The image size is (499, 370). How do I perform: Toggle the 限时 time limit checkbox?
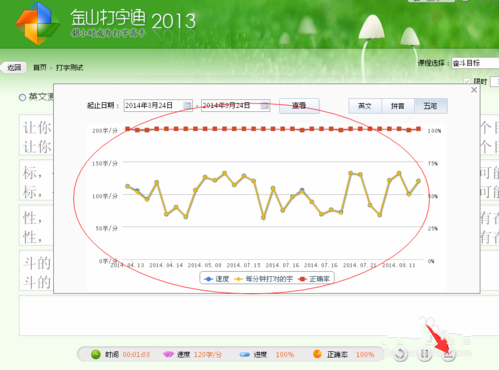(467, 82)
